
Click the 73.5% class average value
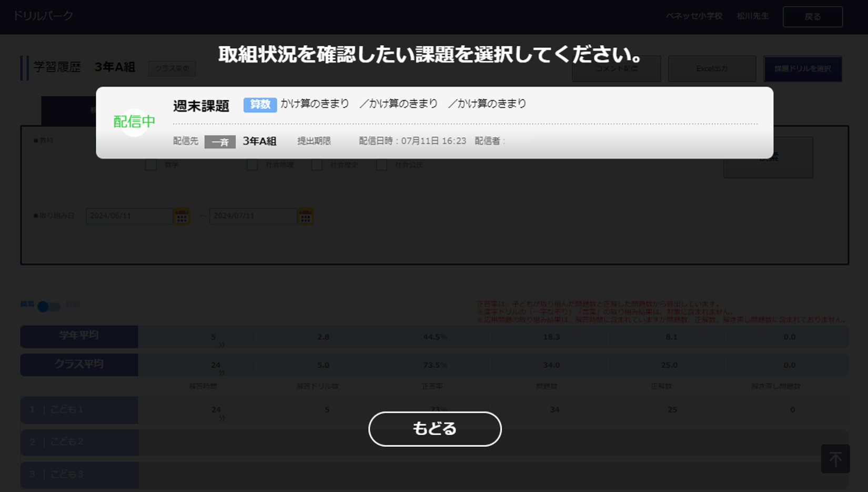tap(435, 365)
